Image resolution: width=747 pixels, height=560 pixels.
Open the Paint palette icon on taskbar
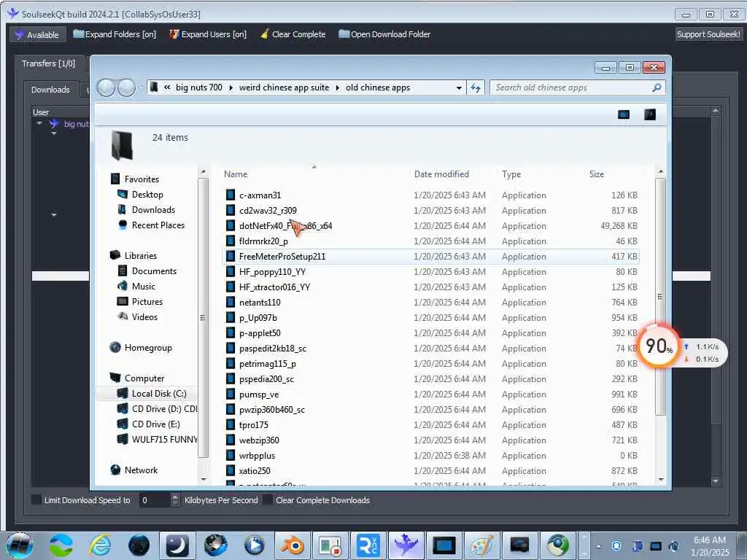coord(481,545)
